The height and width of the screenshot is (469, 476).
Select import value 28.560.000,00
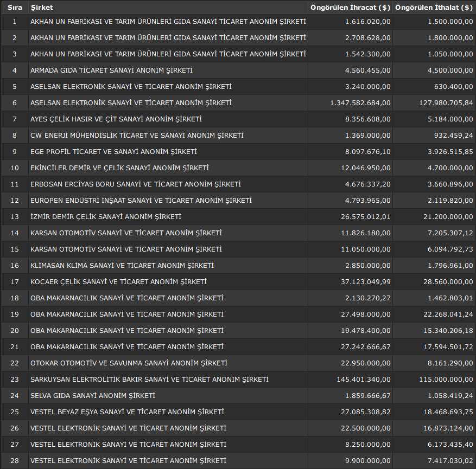tap(448, 281)
